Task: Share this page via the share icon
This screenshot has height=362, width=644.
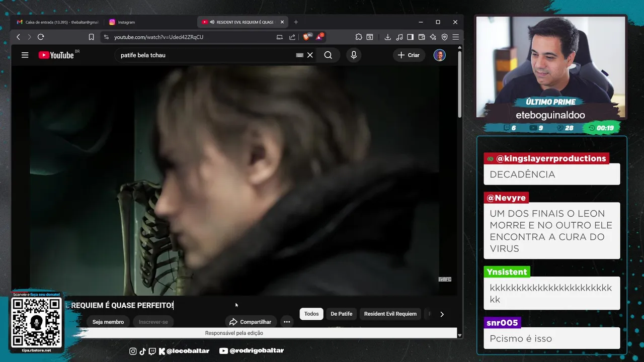Action: (x=292, y=37)
